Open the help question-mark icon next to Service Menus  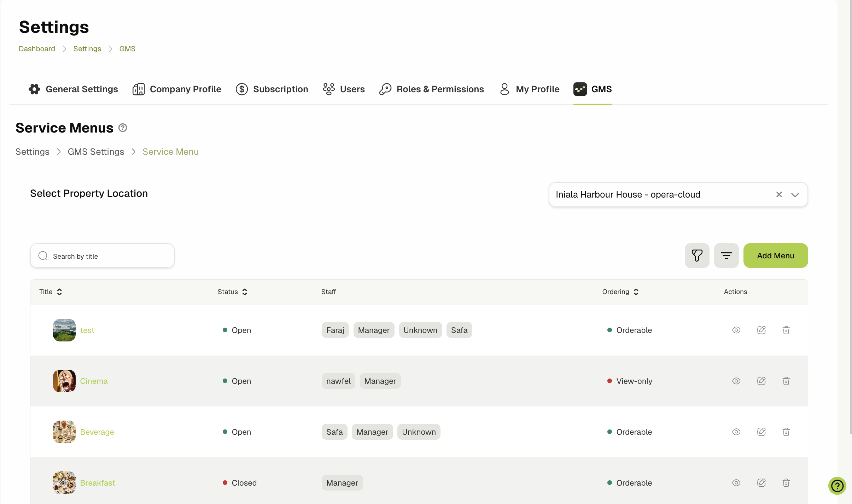pos(122,128)
